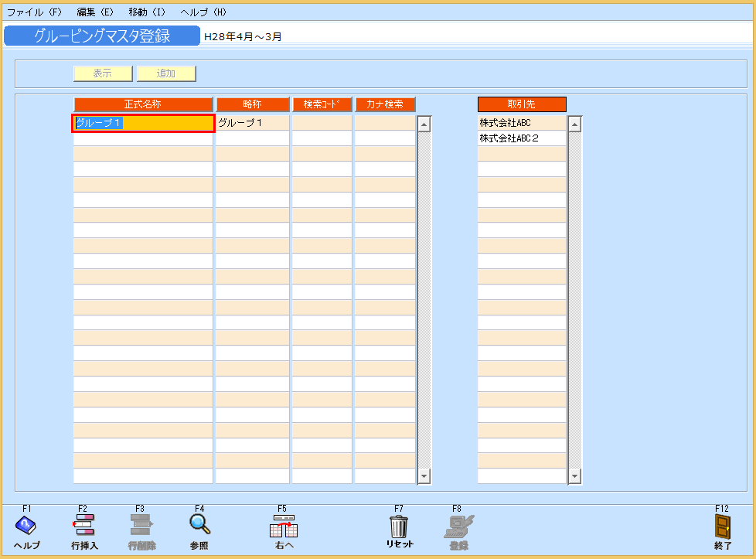Click the F5 右へ move right icon
756x559 pixels.
[x=284, y=527]
